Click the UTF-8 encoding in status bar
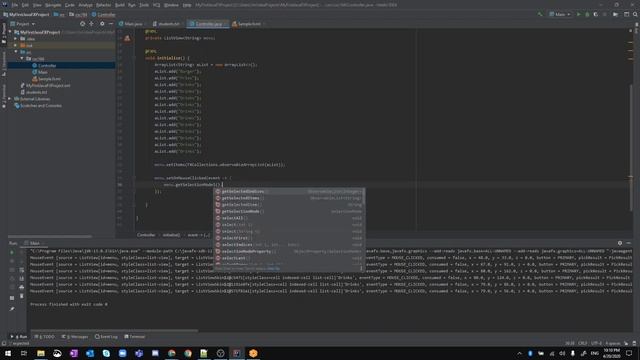Image resolution: width=640 pixels, height=360 pixels. click(596, 343)
